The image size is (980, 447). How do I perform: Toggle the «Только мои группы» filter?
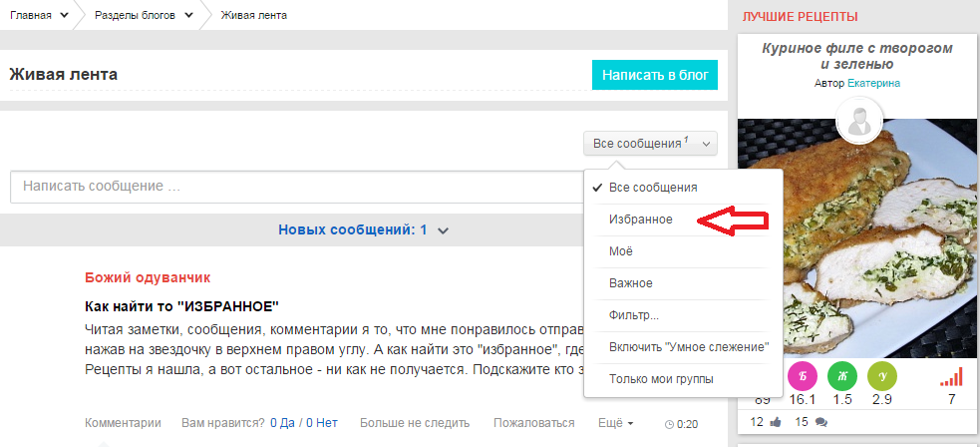660,379
